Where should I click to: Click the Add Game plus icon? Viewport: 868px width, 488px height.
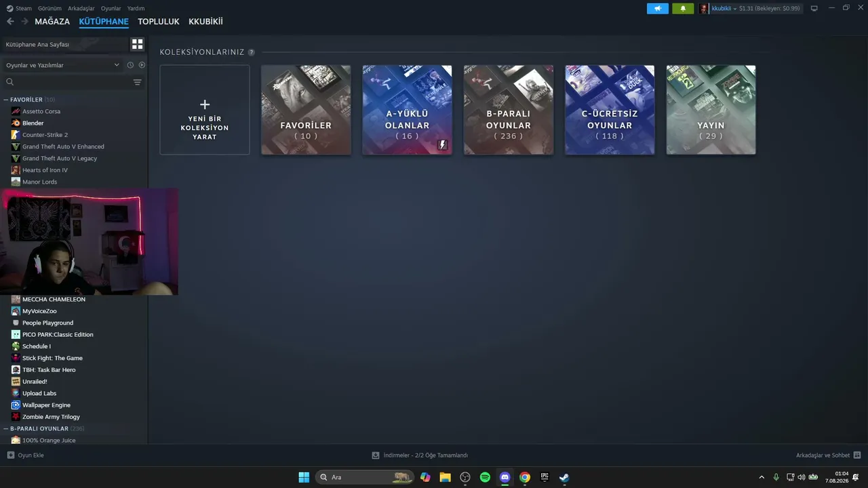pos(10,455)
